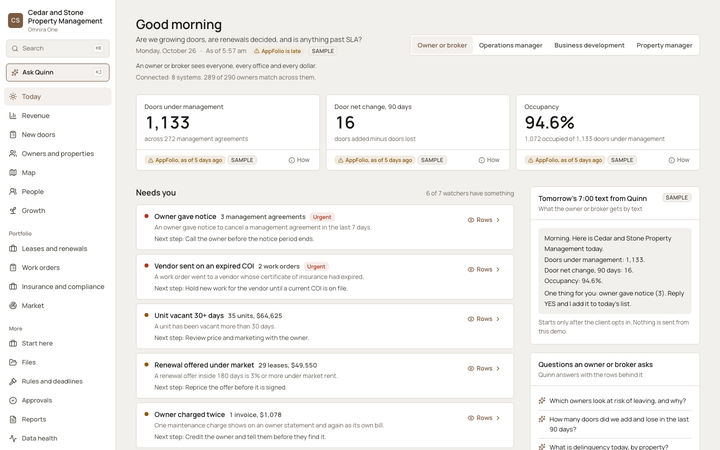Click the 1,133 doors under management value
The image size is (720, 450).
tap(168, 123)
